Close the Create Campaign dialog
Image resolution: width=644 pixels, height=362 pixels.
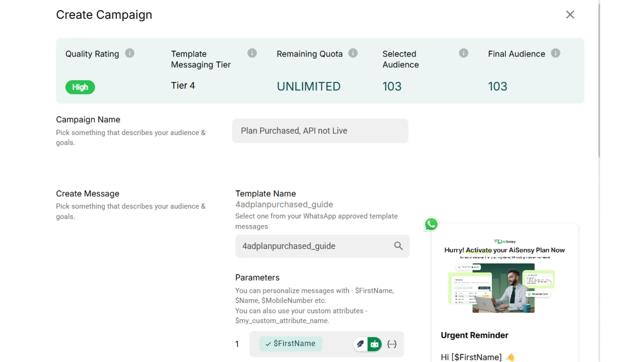pos(570,14)
